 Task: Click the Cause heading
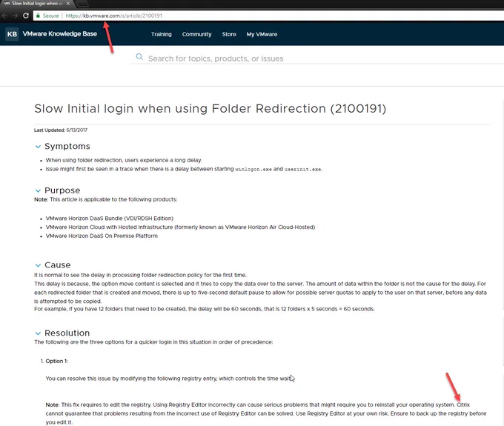pos(58,264)
